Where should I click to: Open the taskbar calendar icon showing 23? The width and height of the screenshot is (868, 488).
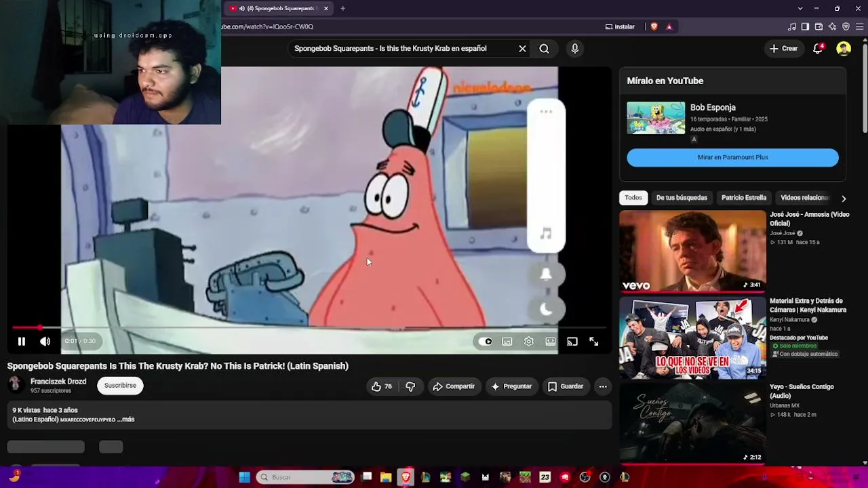coord(545,477)
